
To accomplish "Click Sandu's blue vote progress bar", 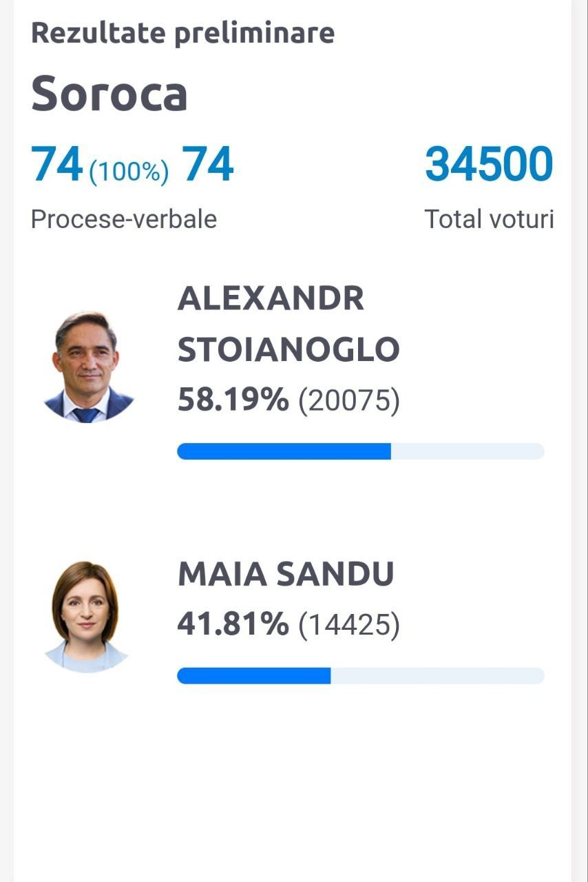I will (254, 676).
